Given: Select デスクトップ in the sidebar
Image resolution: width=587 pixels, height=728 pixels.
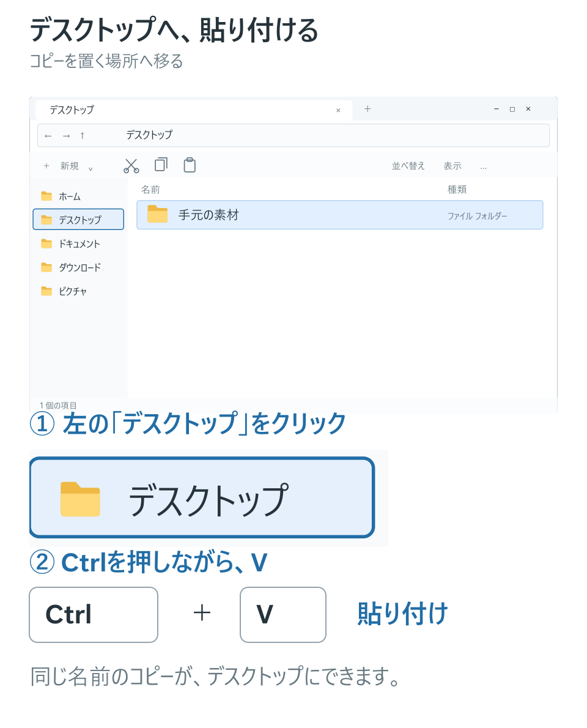Looking at the screenshot, I should [78, 219].
